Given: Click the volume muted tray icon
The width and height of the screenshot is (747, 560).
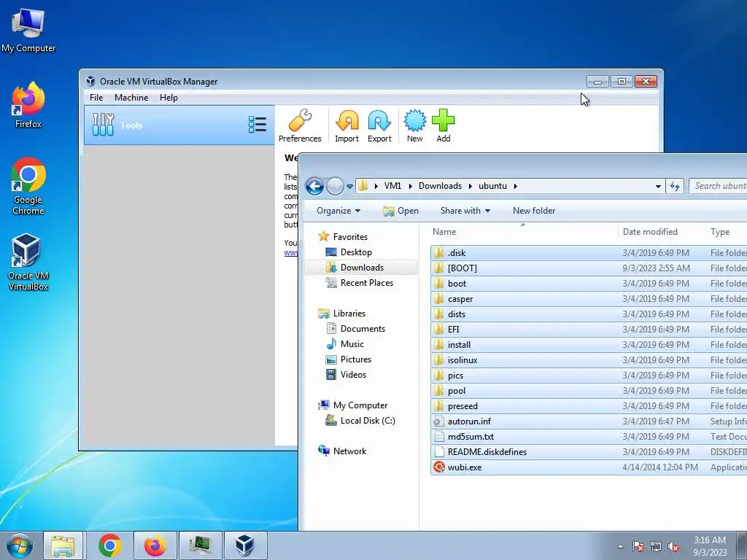Looking at the screenshot, I should click(673, 547).
